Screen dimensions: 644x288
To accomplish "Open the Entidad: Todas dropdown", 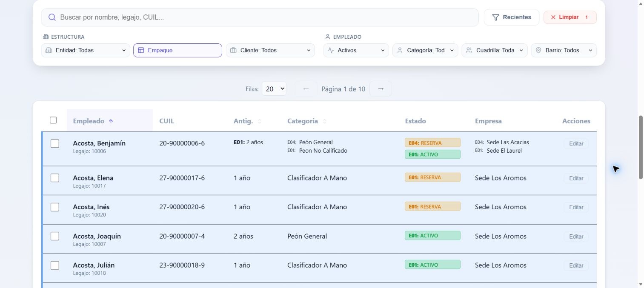I will (86, 50).
